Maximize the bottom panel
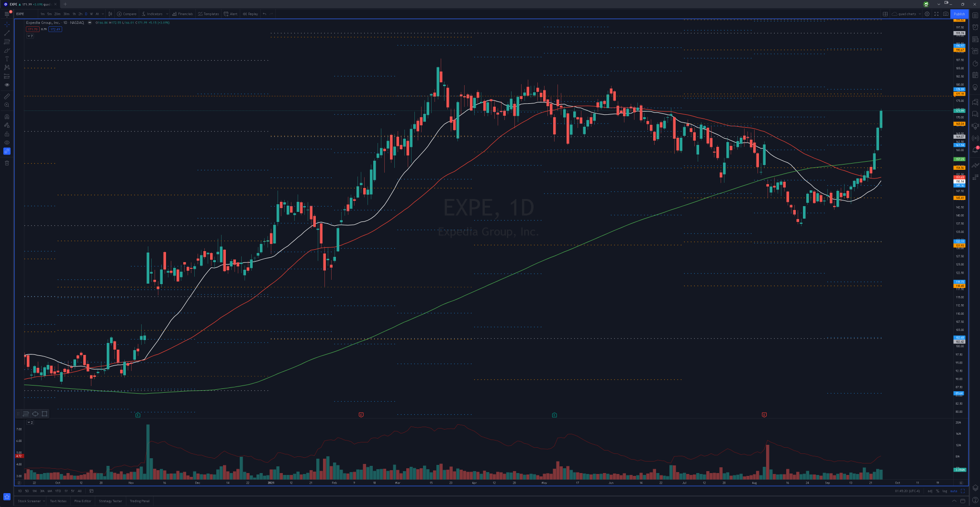This screenshot has width=980, height=507. tap(963, 501)
